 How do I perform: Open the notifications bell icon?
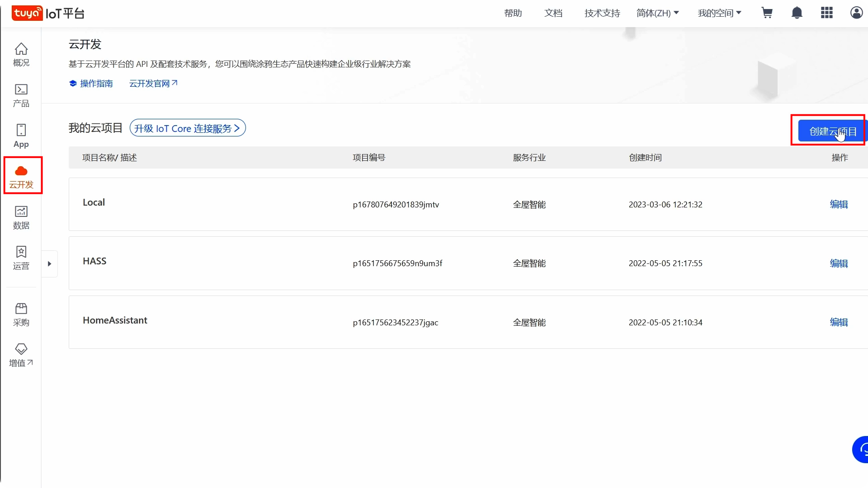coord(797,13)
